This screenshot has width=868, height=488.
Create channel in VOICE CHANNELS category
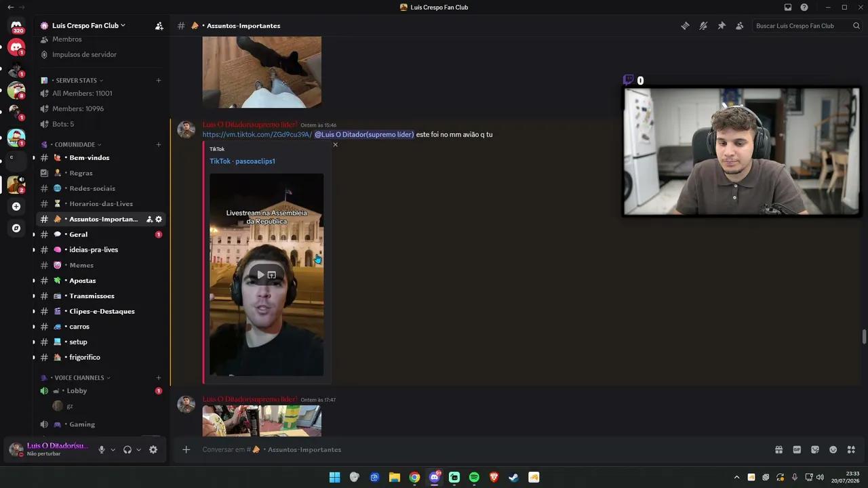coord(159,378)
